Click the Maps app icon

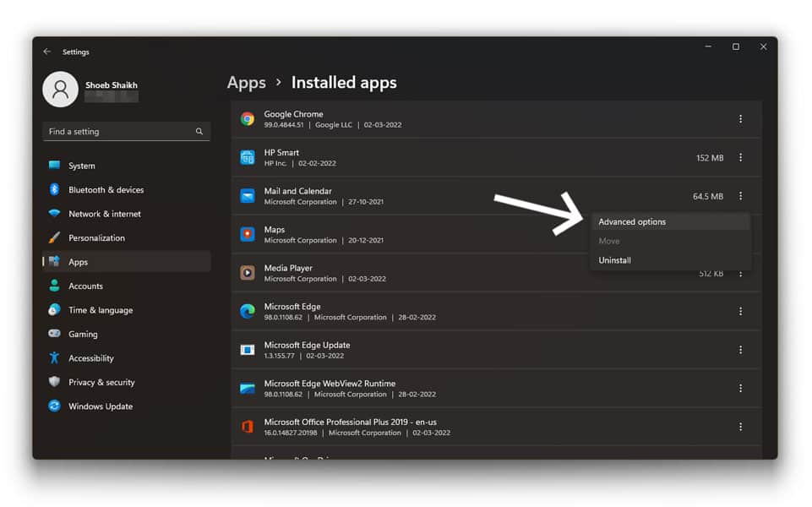[248, 234]
